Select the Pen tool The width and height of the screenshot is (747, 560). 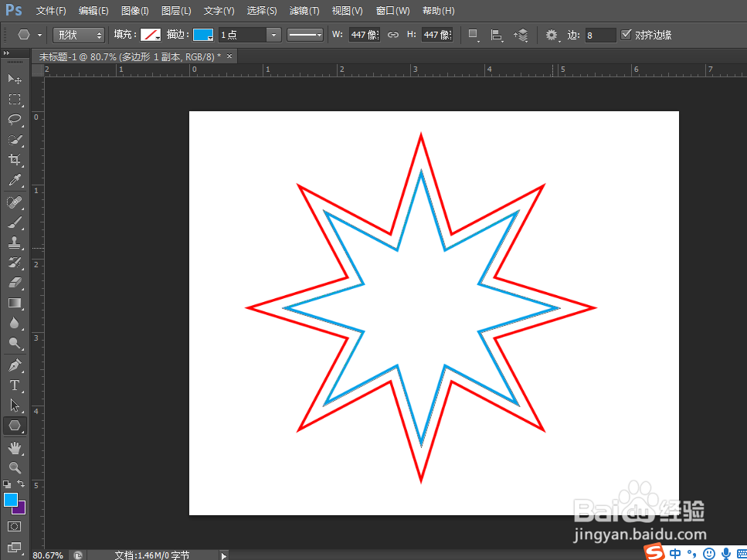click(15, 365)
